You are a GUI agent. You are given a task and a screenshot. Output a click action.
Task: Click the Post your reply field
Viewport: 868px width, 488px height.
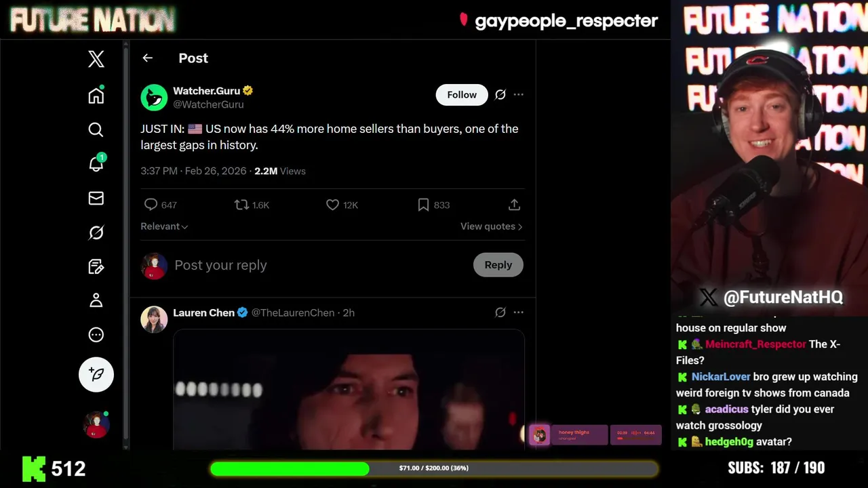coord(319,265)
